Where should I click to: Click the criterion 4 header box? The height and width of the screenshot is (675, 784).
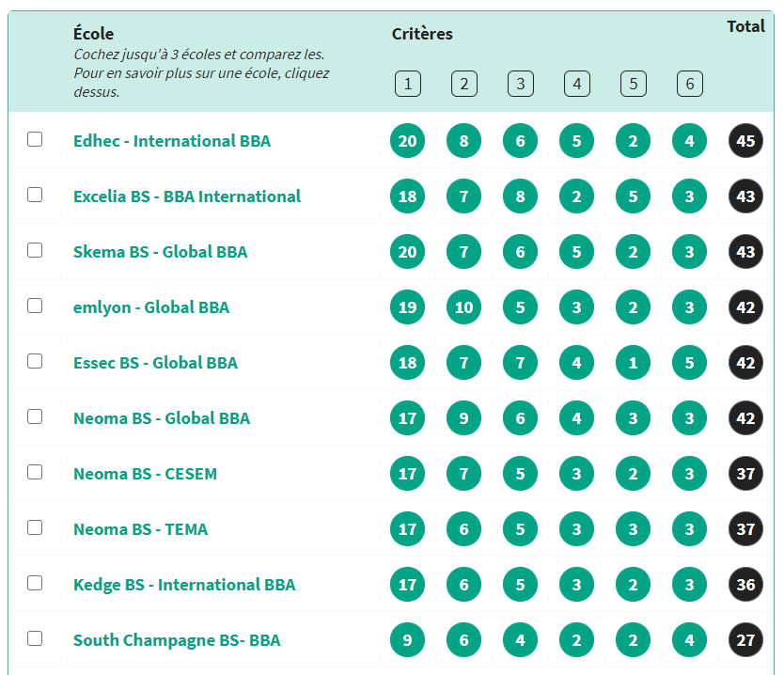(576, 85)
